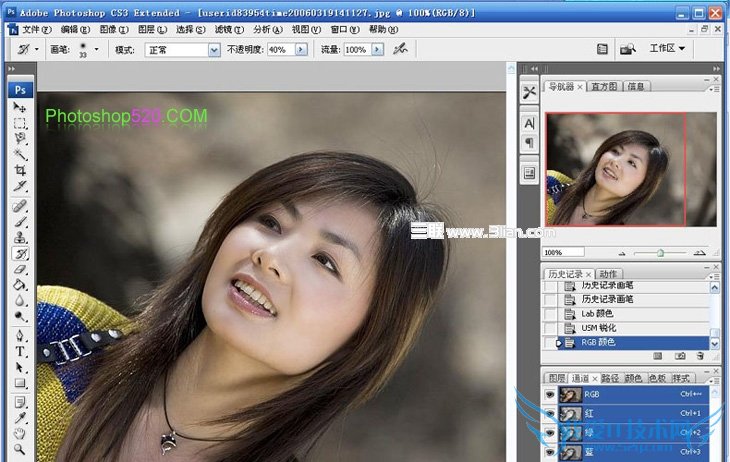The width and height of the screenshot is (730, 462).
Task: Create new snapshot in history panel
Action: pos(680,355)
